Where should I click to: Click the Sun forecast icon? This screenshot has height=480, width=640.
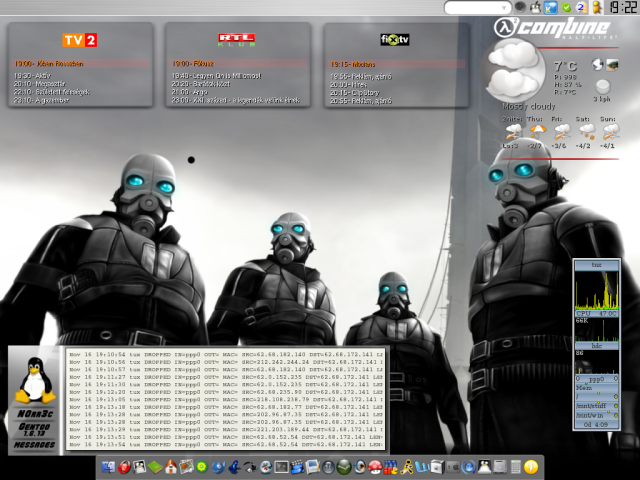(611, 131)
